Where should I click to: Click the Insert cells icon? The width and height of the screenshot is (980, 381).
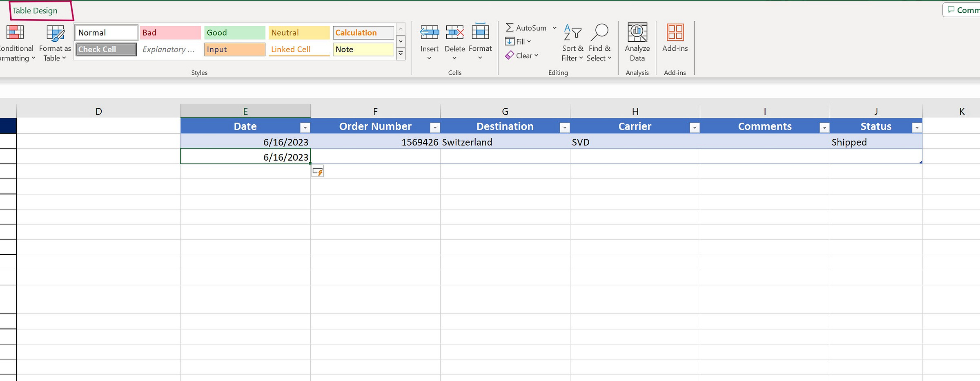(x=430, y=32)
